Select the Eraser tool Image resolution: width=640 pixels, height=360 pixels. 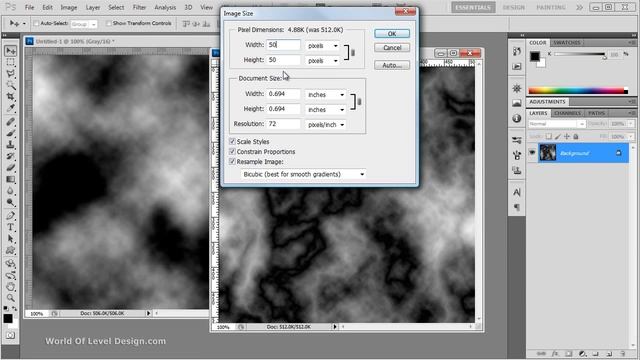[x=11, y=168]
